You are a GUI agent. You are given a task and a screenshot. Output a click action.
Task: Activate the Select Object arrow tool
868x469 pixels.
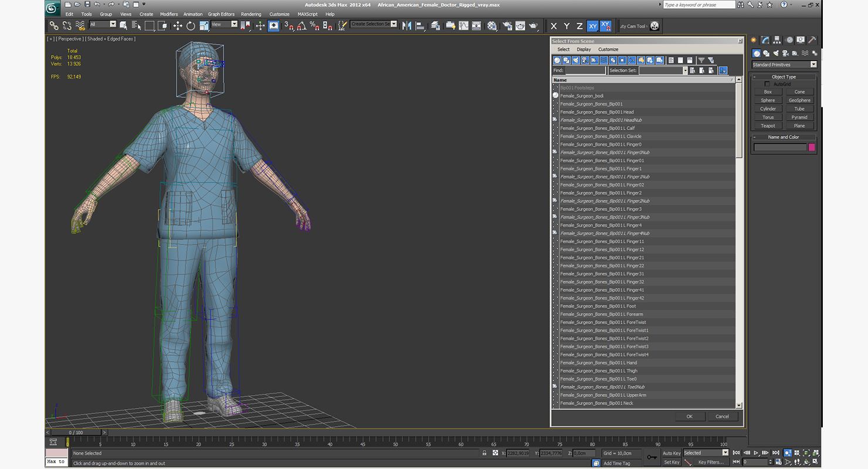pyautogui.click(x=124, y=26)
